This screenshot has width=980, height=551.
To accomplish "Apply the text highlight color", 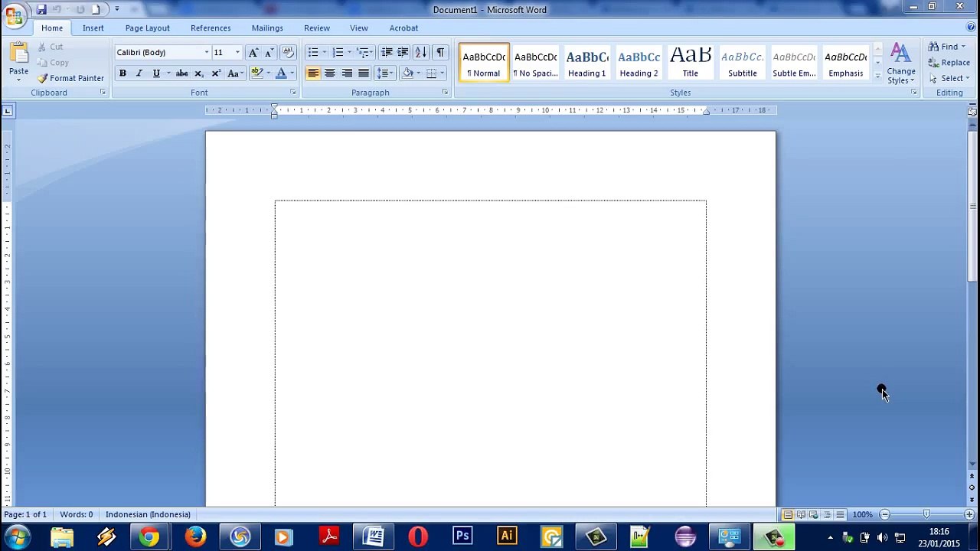I will coord(257,73).
